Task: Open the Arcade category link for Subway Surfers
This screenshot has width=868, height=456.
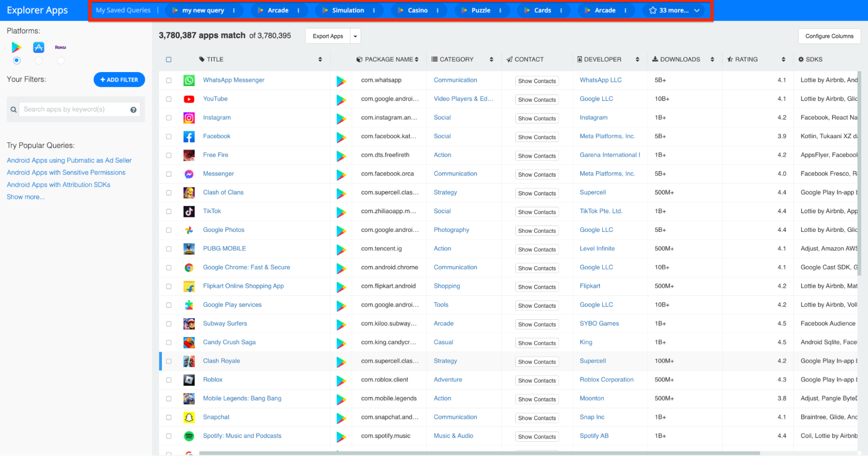Action: point(443,324)
